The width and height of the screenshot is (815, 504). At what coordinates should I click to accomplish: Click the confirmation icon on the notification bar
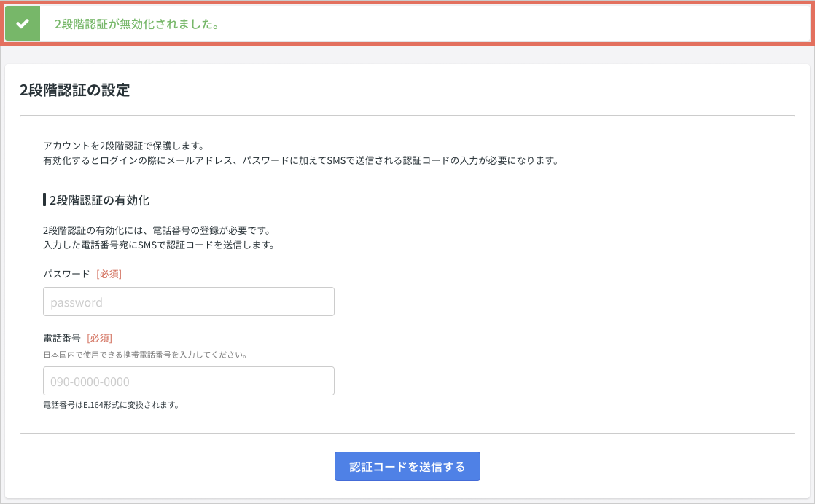click(x=22, y=23)
